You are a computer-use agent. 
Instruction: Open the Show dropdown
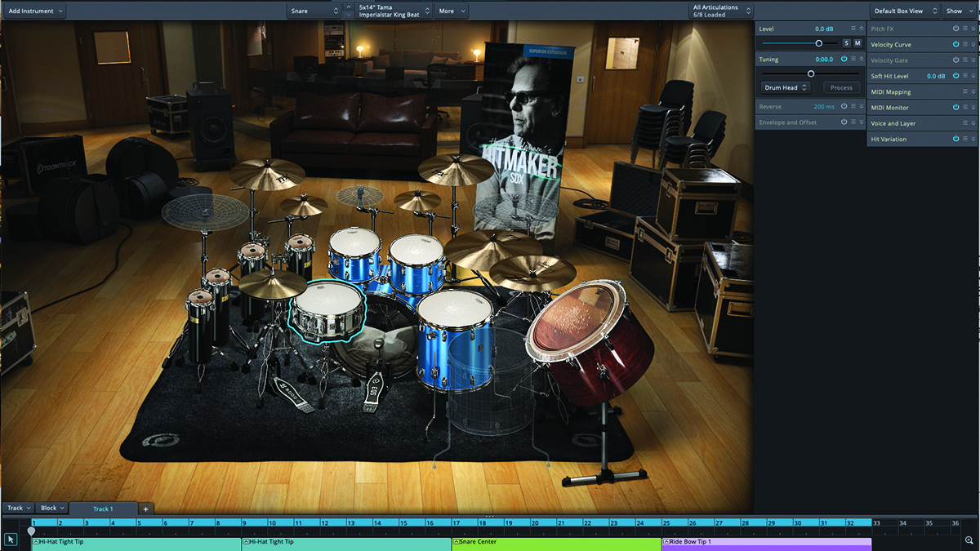pos(959,11)
